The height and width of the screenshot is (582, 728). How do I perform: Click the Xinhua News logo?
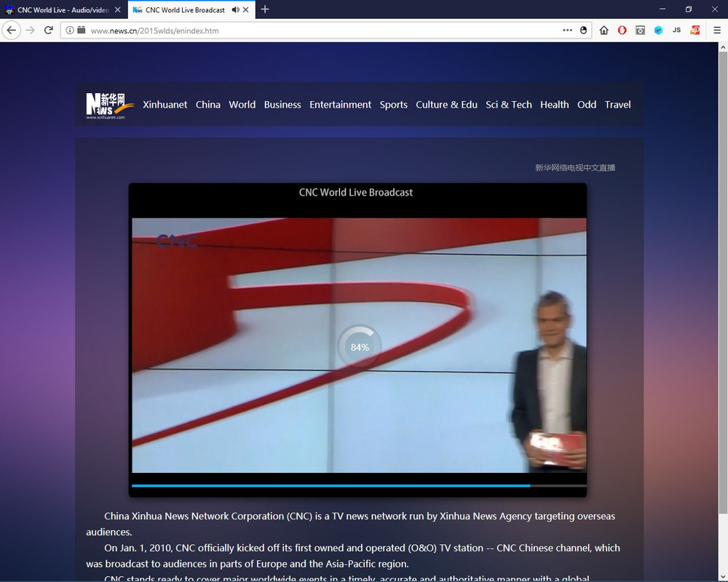click(110, 105)
